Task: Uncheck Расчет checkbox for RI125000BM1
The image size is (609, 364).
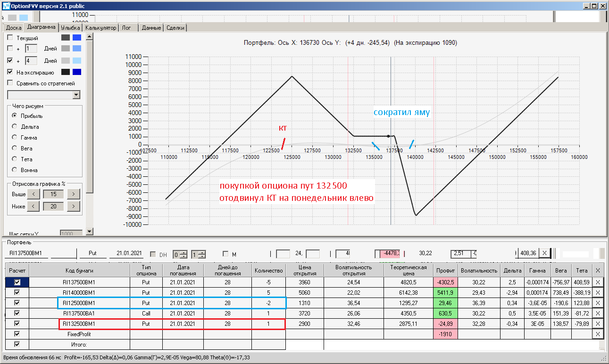Action: point(17,303)
